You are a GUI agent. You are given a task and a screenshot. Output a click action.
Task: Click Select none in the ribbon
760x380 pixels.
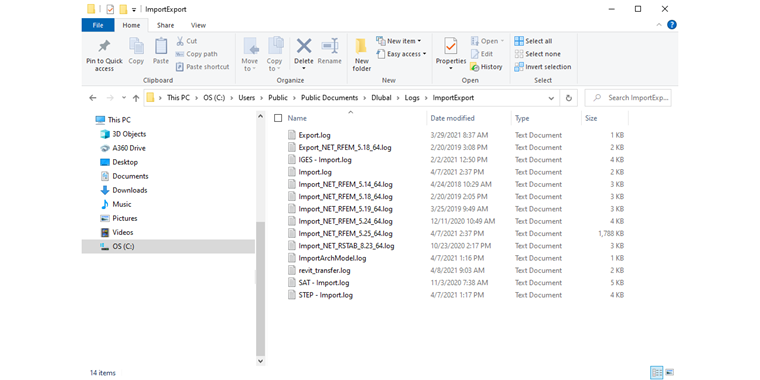click(x=538, y=54)
